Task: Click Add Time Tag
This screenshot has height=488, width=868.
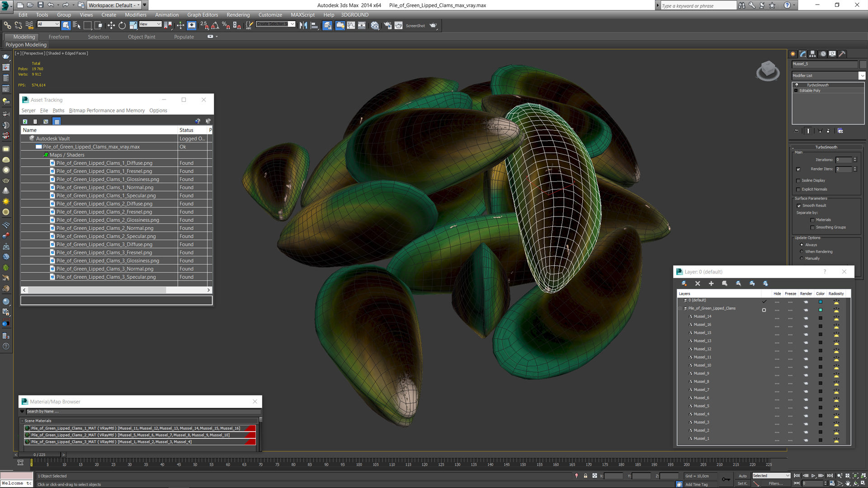Action: click(696, 484)
